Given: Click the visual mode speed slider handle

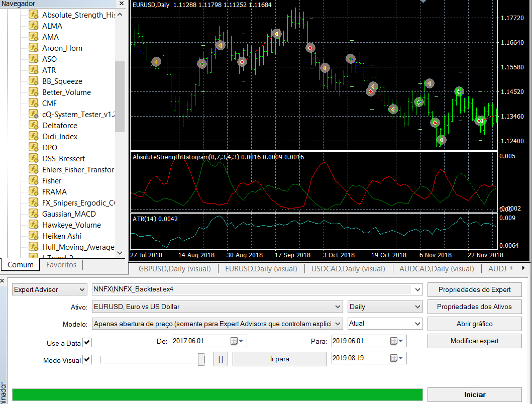Looking at the screenshot, I should pyautogui.click(x=201, y=359).
